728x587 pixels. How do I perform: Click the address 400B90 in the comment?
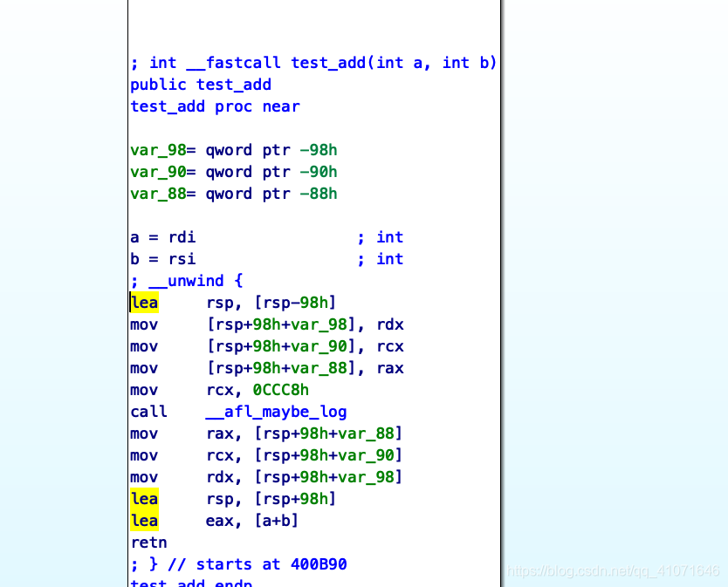tap(318, 563)
